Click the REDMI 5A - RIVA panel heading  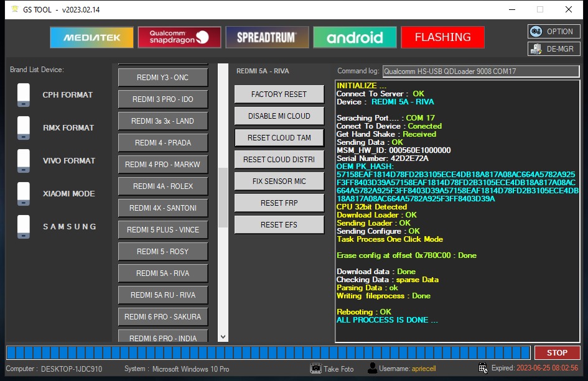[263, 71]
